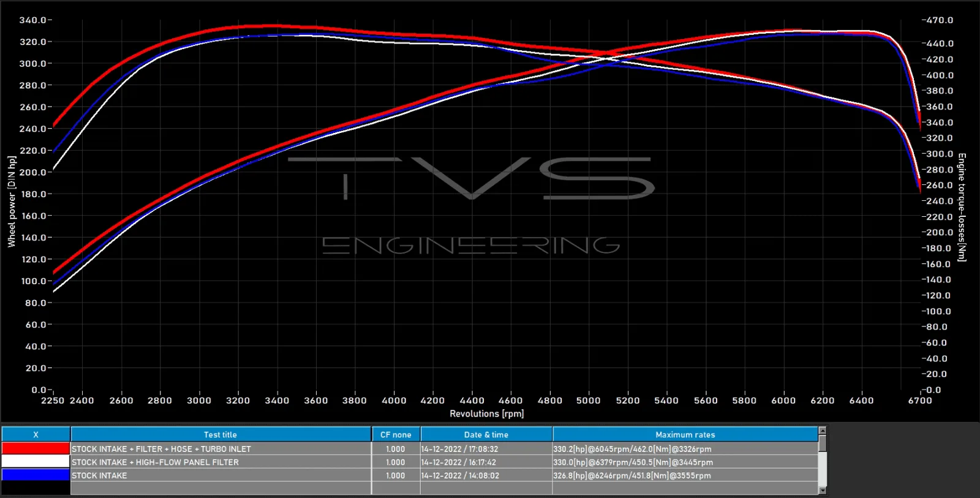Click the '440.0' torque axis label
Viewport: 980px width, 498px height.
(939, 43)
